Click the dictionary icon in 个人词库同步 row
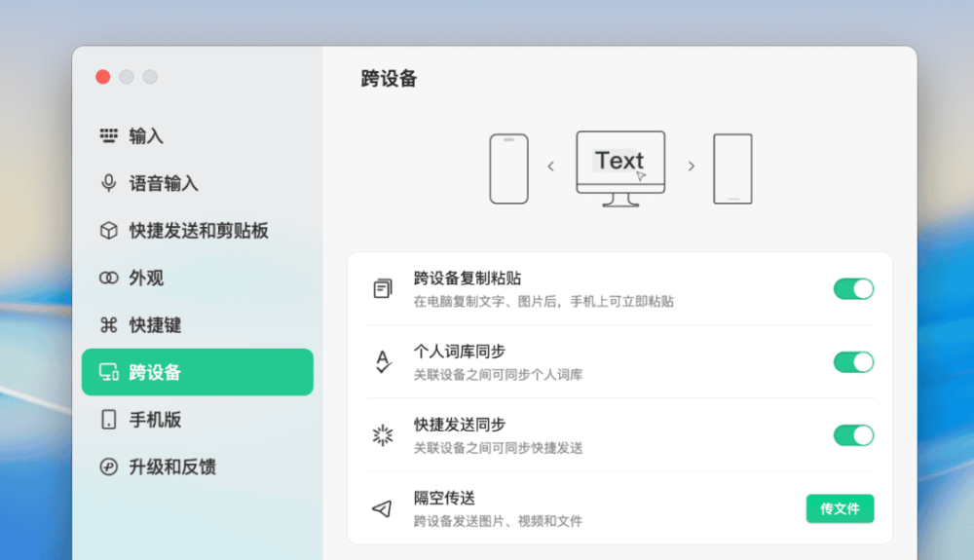The height and width of the screenshot is (560, 974). coord(383,362)
